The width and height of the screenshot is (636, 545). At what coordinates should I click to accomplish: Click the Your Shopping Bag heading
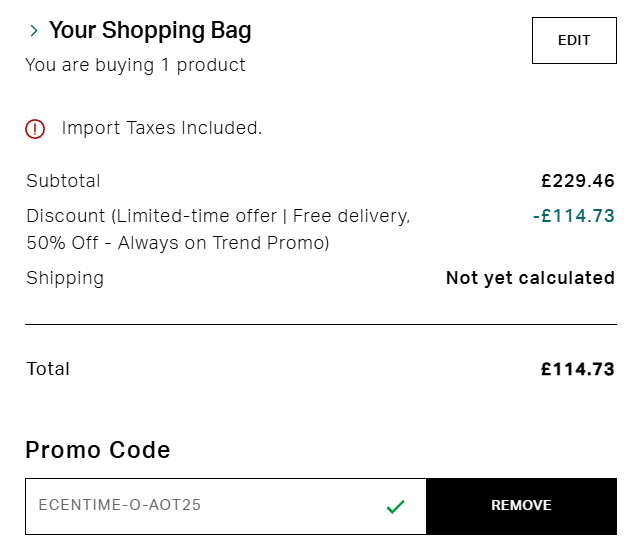tap(150, 31)
